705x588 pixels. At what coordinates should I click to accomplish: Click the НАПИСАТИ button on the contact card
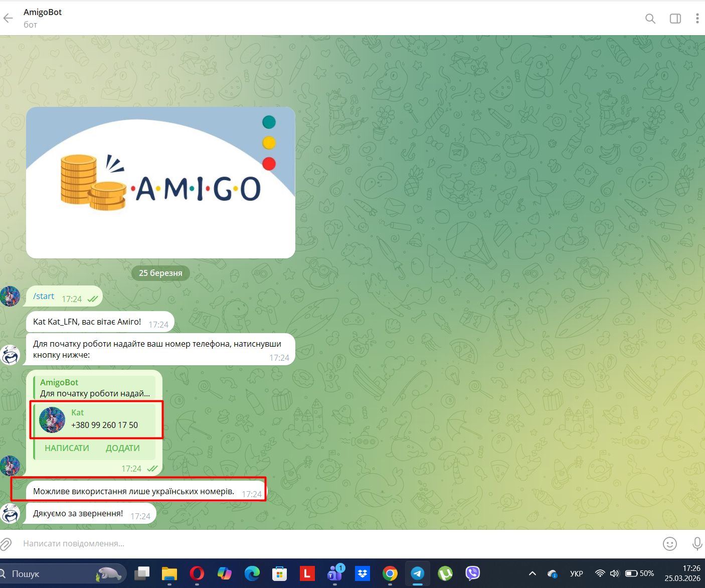pyautogui.click(x=67, y=448)
